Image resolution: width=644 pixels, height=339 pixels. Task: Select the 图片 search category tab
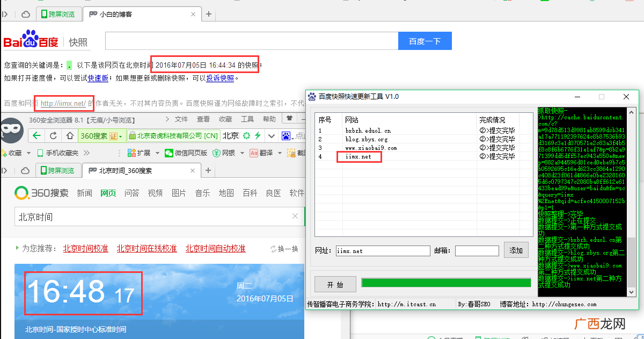[x=179, y=193]
